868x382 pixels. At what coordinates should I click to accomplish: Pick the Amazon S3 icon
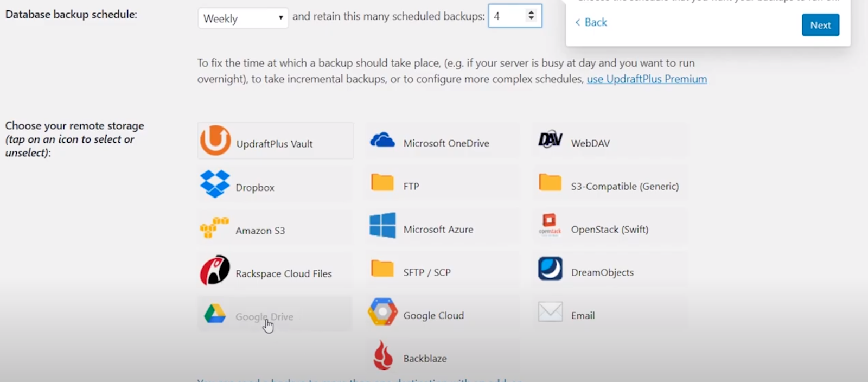point(214,227)
